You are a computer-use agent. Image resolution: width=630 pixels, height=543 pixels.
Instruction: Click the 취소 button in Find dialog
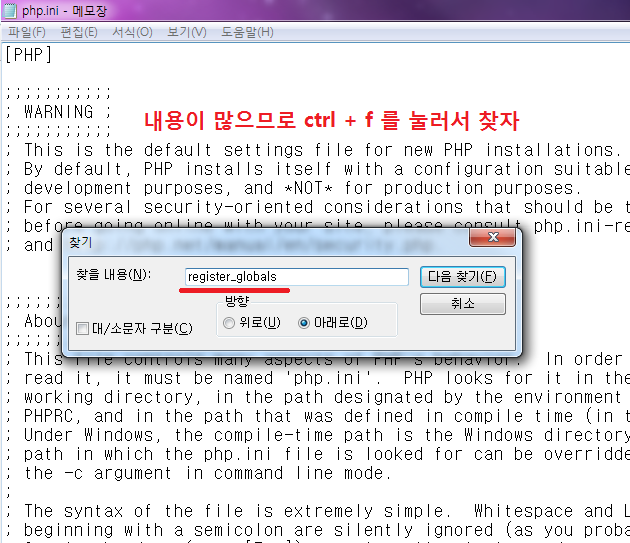tap(462, 303)
